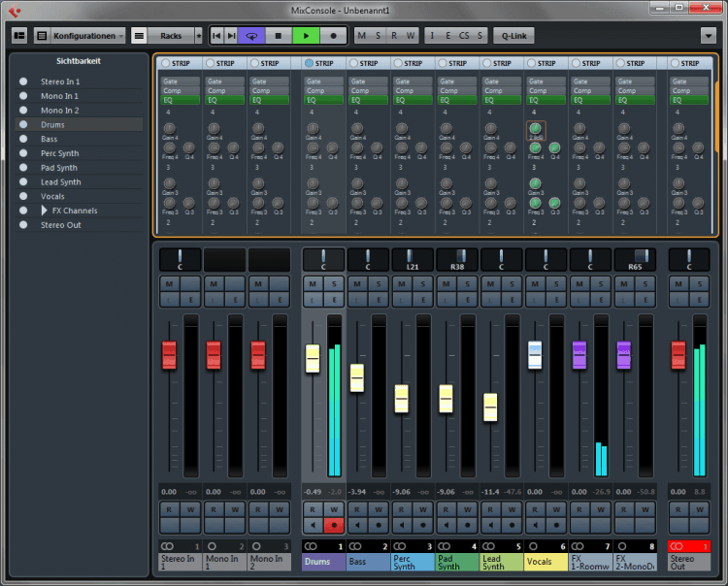This screenshot has height=586, width=728.
Task: Solo the Bass channel
Action: point(379,284)
